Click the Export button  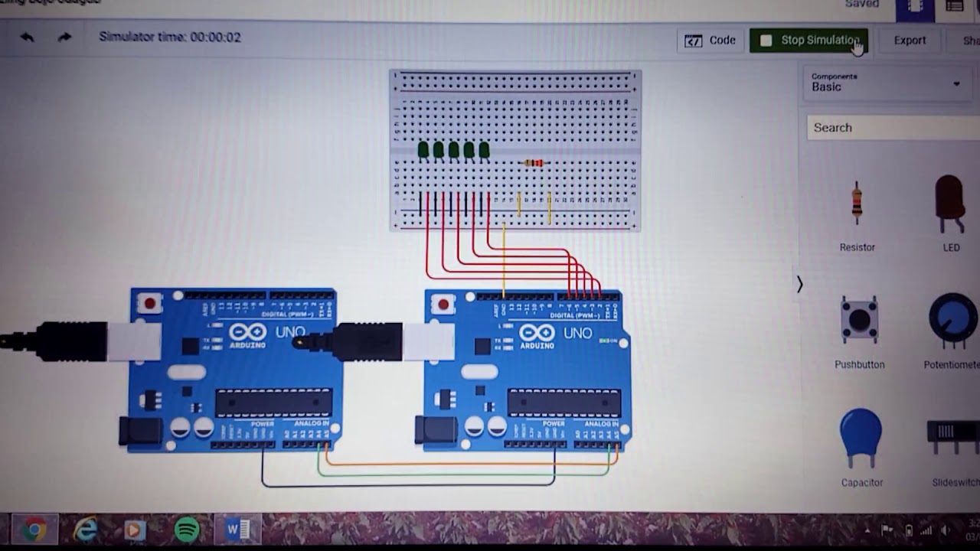910,41
